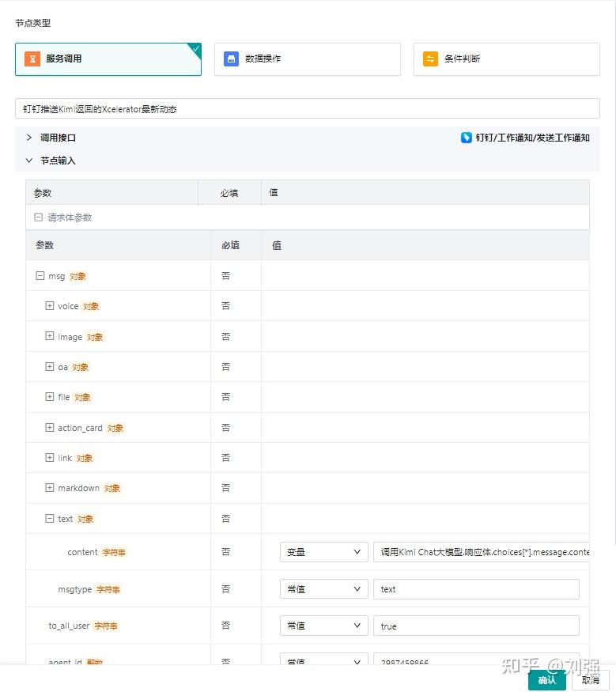Expand the action_card 对象 parameter
The width and height of the screenshot is (616, 692).
(x=49, y=427)
